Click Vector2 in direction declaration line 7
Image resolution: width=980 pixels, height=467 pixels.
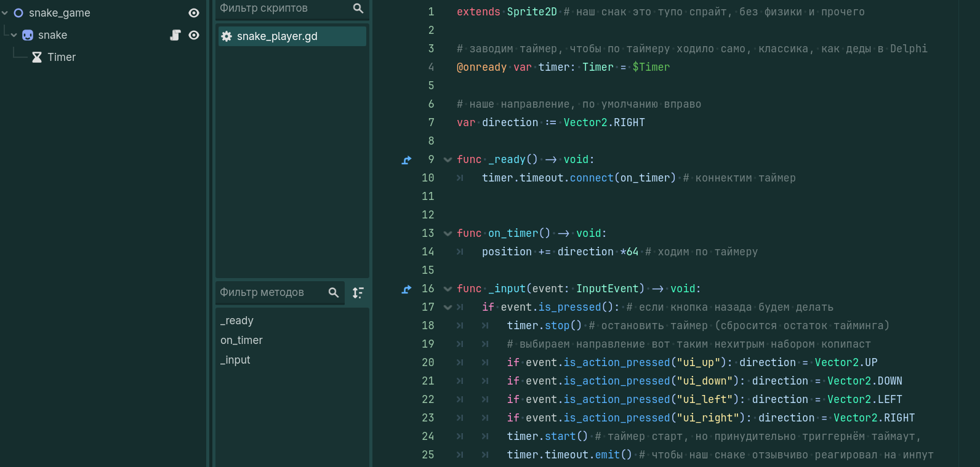click(585, 122)
